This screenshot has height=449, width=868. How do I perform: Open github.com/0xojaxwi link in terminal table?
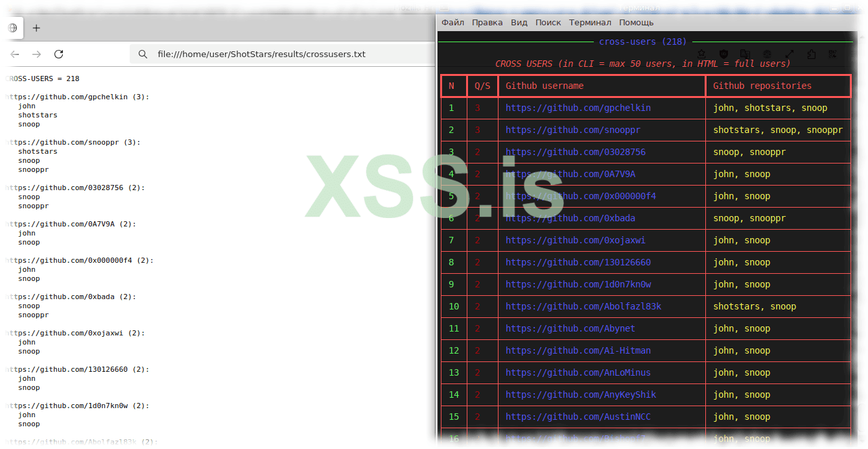tap(576, 240)
